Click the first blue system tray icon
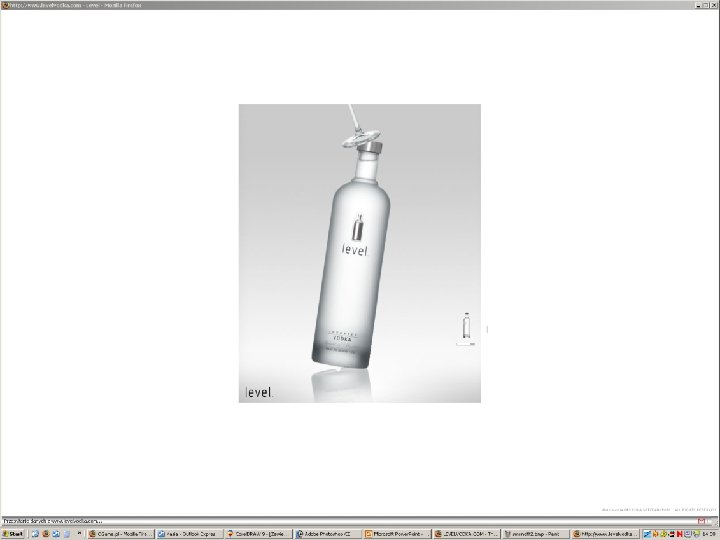Screen dimensions: 720x540 click(x=647, y=534)
